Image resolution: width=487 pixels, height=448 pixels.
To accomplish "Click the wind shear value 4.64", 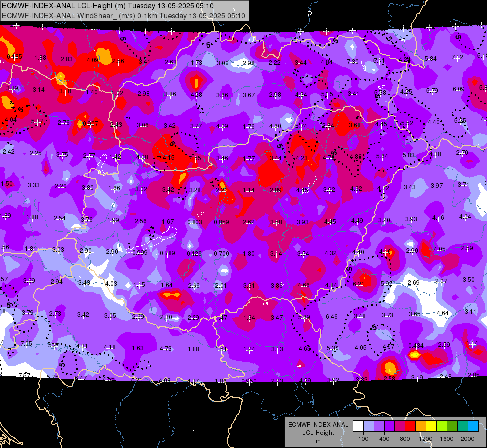I will click(x=442, y=313).
